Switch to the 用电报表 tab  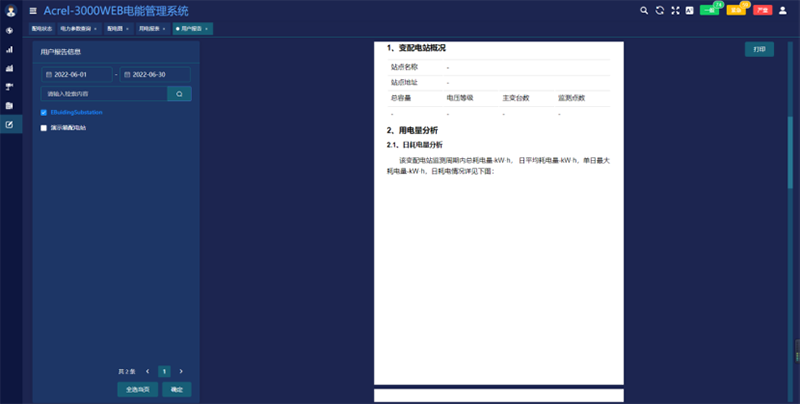(x=152, y=29)
